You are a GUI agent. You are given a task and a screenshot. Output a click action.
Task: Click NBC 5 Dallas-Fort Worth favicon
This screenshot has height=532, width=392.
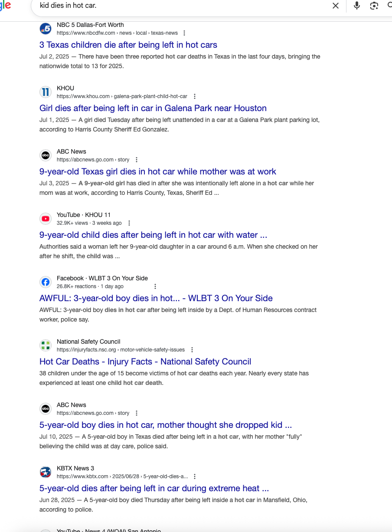46,29
